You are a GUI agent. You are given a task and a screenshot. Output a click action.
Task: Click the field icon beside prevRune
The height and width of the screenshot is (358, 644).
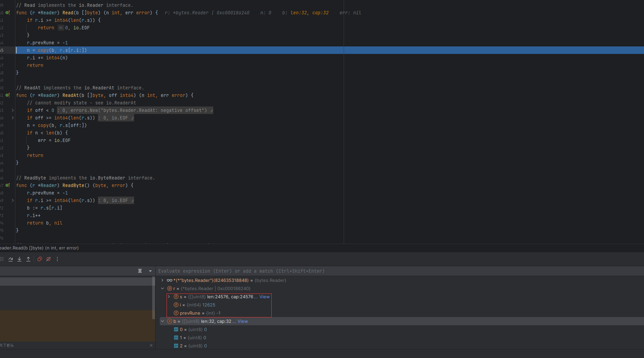click(x=176, y=313)
